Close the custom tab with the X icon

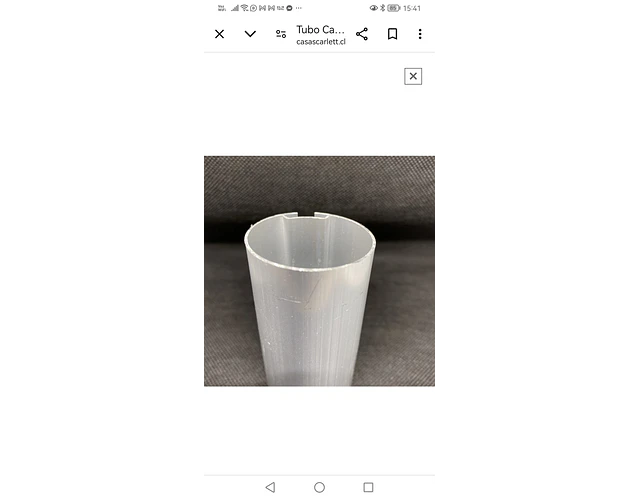coord(220,34)
